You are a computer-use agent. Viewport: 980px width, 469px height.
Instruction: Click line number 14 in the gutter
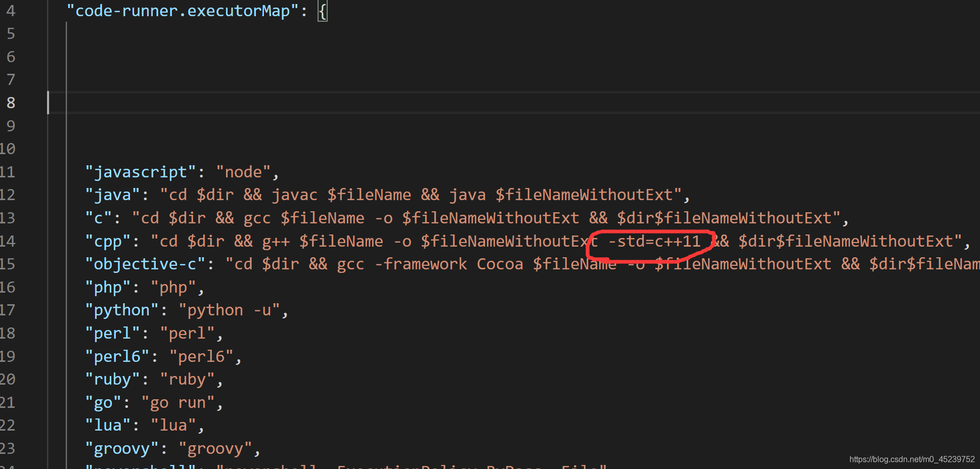point(7,241)
